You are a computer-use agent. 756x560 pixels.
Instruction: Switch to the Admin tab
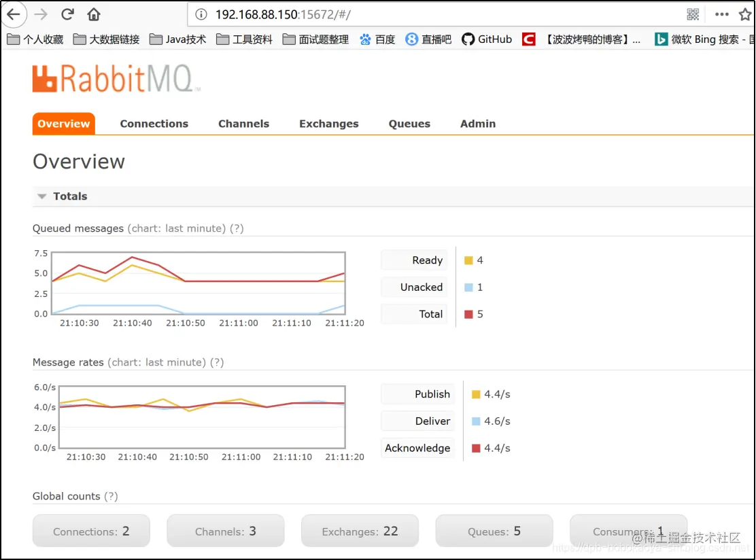478,124
